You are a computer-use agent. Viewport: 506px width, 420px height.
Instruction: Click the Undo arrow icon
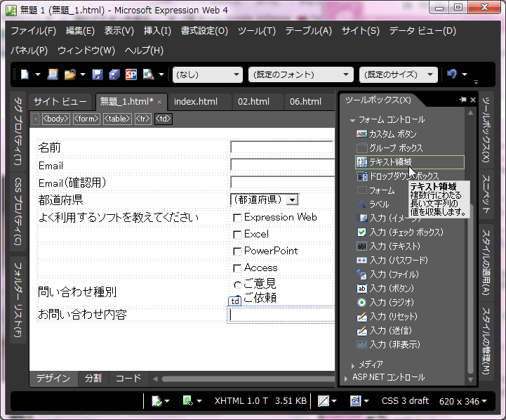pyautogui.click(x=452, y=74)
